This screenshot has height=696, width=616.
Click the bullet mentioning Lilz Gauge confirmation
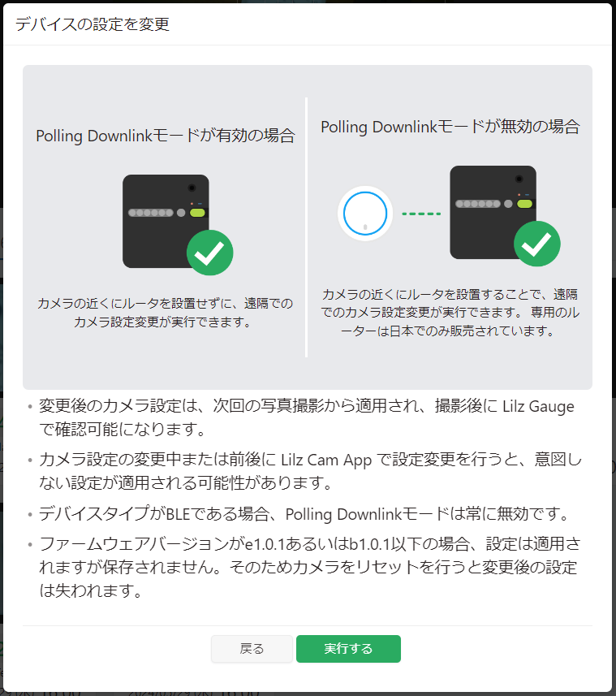click(307, 417)
